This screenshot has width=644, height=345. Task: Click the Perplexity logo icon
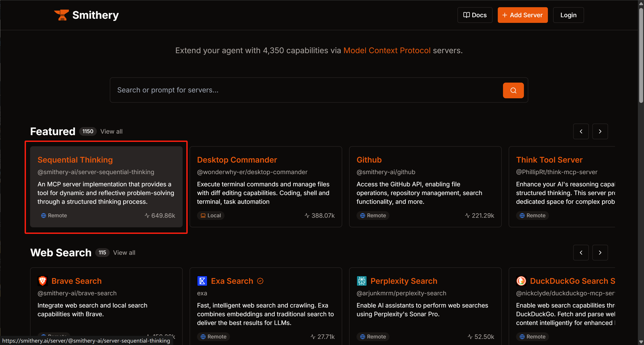click(x=362, y=281)
